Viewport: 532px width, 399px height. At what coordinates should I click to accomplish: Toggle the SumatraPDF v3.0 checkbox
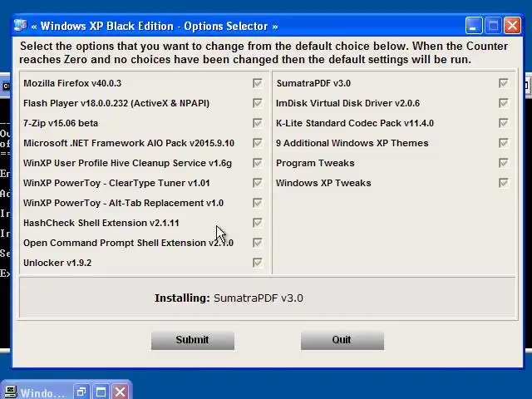coord(504,83)
